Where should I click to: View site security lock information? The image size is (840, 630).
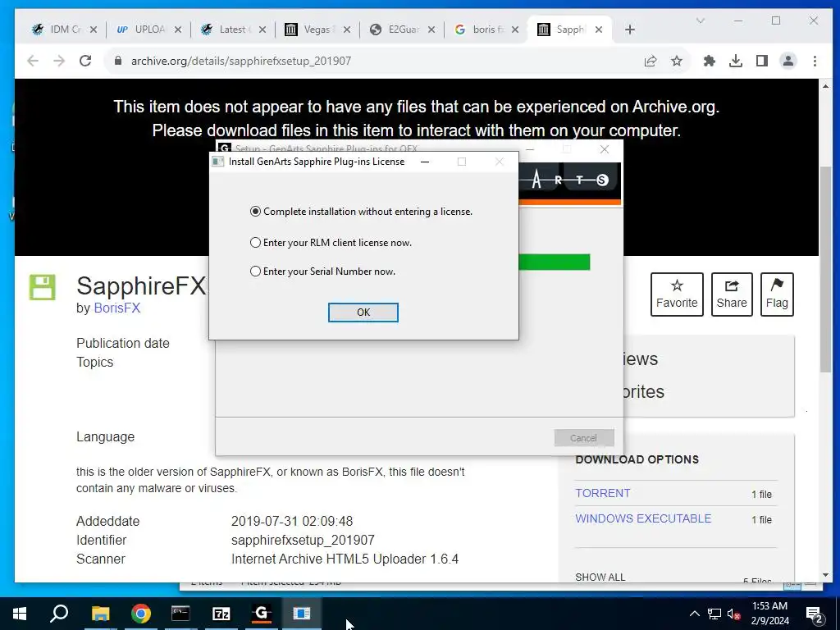coord(118,61)
